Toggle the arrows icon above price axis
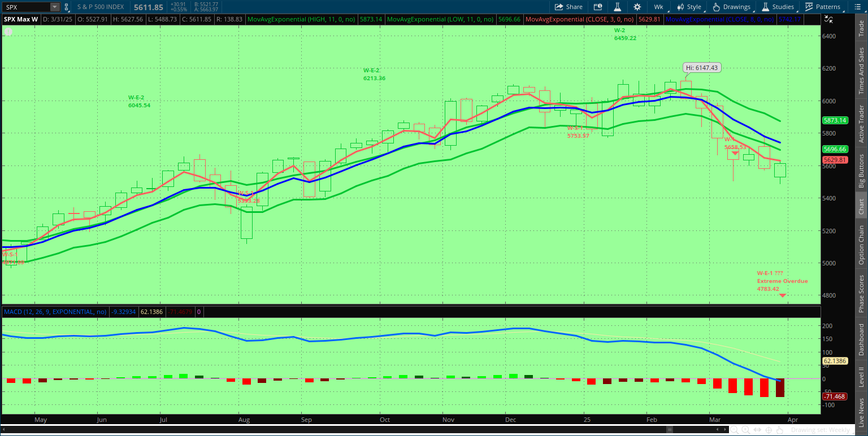This screenshot has width=868, height=436. click(x=828, y=19)
